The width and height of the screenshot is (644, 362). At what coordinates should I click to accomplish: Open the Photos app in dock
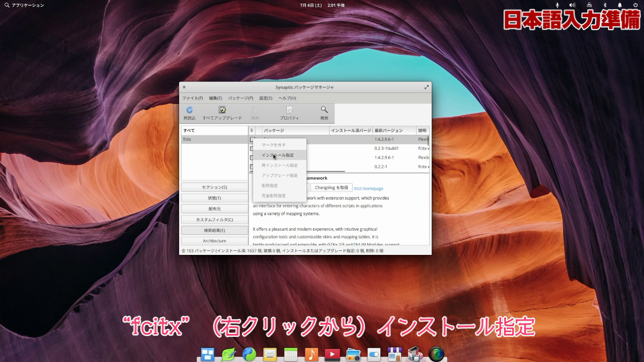(x=353, y=354)
